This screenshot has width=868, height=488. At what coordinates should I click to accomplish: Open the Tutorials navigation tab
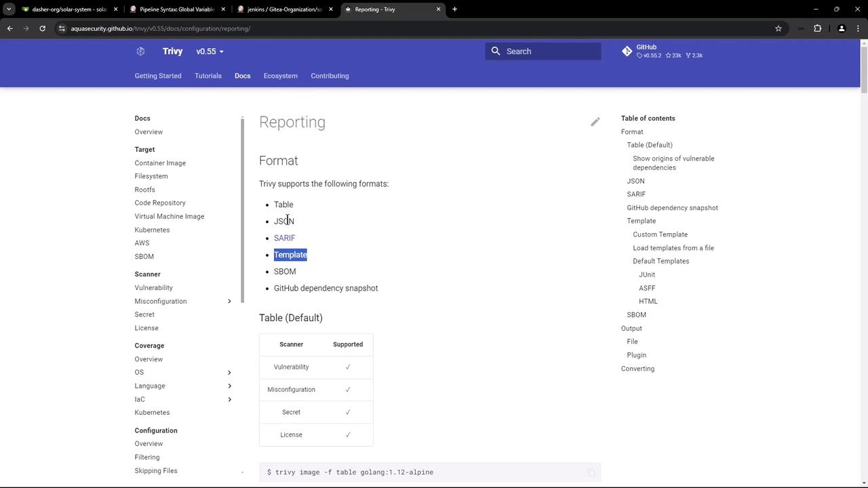point(208,76)
